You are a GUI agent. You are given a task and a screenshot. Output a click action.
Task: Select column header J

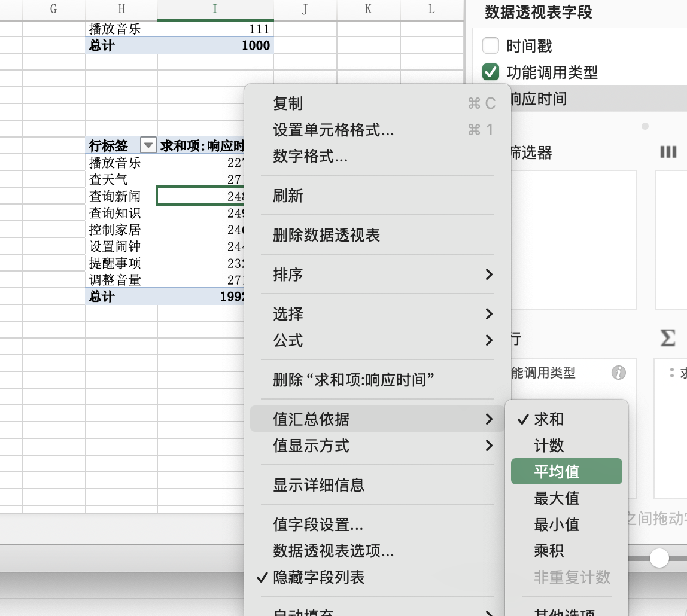(x=305, y=9)
